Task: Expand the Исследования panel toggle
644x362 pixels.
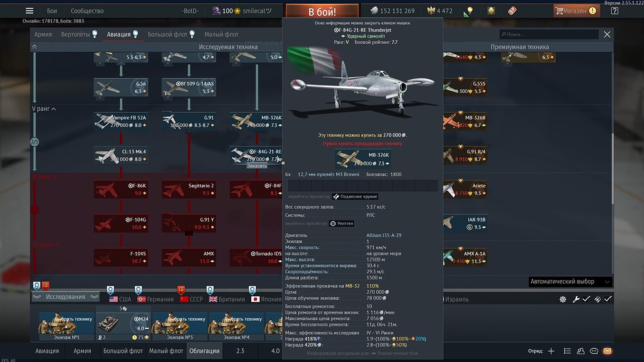Action: tap(66, 297)
